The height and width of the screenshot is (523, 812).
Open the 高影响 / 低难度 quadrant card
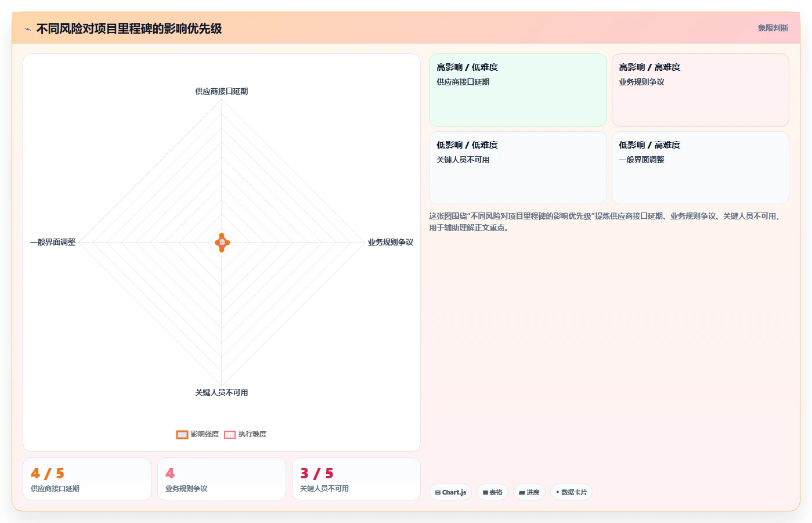point(518,90)
